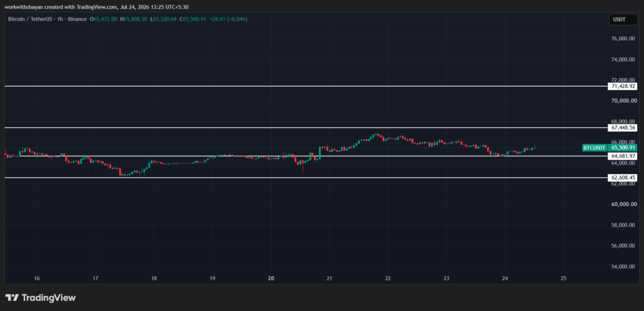The image size is (644, 311).
Task: Click the 65,500.91 current price label
Action: coord(623,148)
